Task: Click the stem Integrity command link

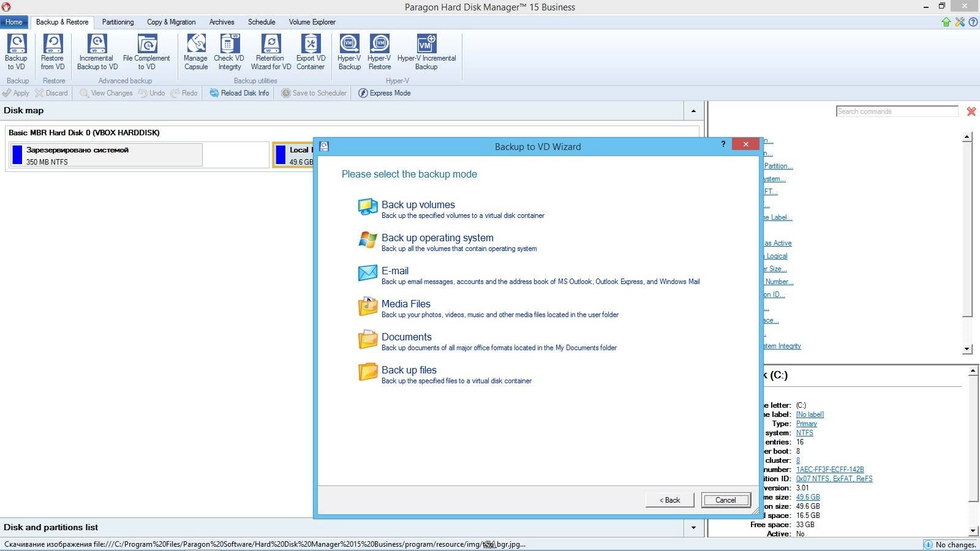Action: 782,346
